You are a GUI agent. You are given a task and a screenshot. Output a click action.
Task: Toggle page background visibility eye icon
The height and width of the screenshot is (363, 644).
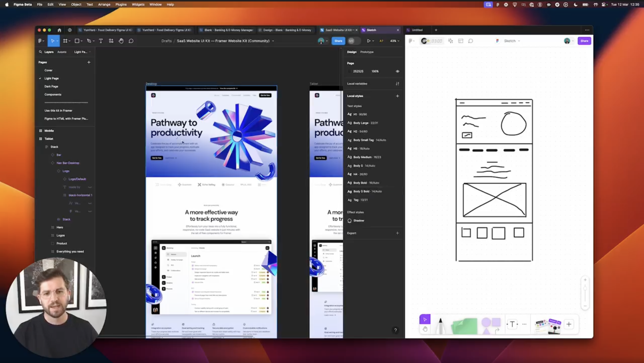point(398,71)
